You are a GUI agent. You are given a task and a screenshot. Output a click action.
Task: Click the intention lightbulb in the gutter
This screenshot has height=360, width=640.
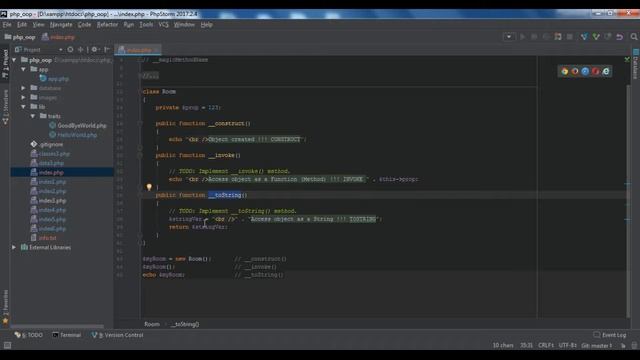pos(149,187)
